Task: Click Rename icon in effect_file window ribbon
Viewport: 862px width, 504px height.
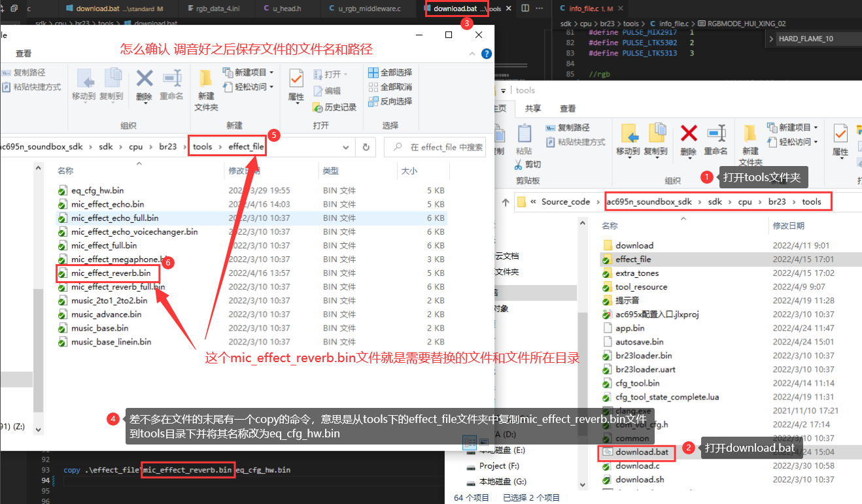Action: [171, 85]
